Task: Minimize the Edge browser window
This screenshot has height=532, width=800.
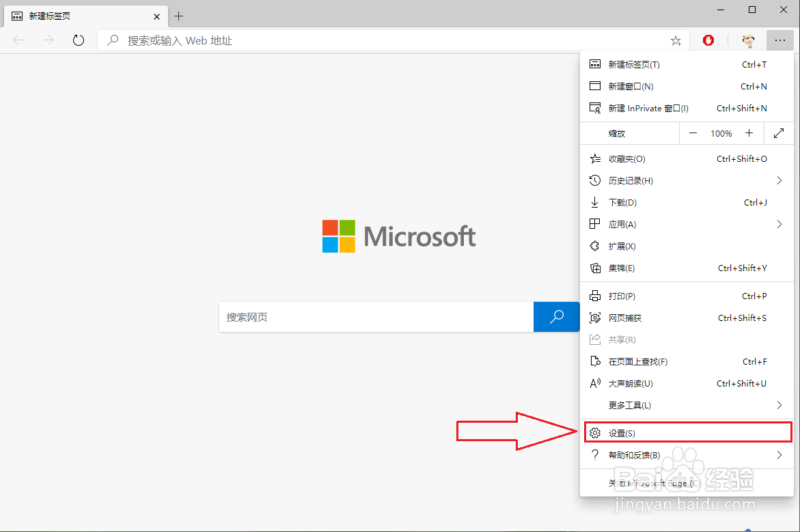Action: [721, 10]
